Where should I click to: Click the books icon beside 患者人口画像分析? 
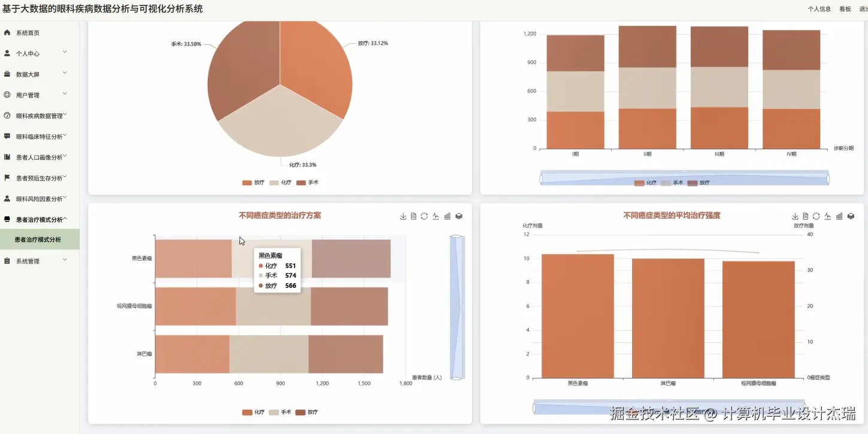tap(7, 157)
